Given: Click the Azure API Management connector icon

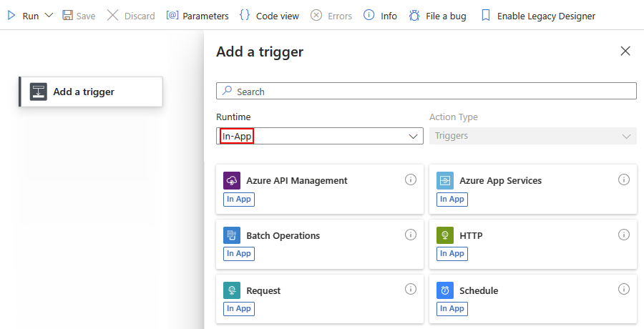Looking at the screenshot, I should pyautogui.click(x=232, y=180).
